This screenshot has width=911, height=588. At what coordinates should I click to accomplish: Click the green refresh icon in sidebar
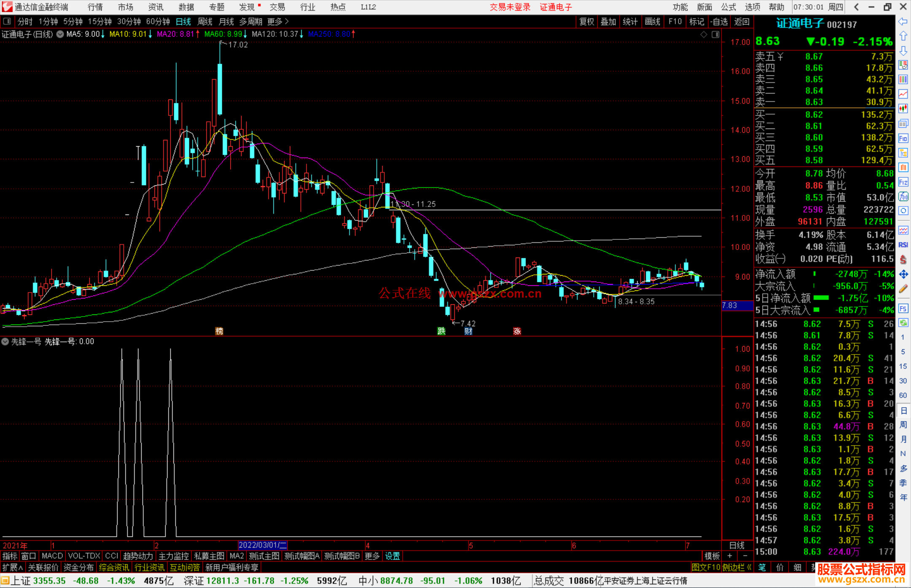903,323
